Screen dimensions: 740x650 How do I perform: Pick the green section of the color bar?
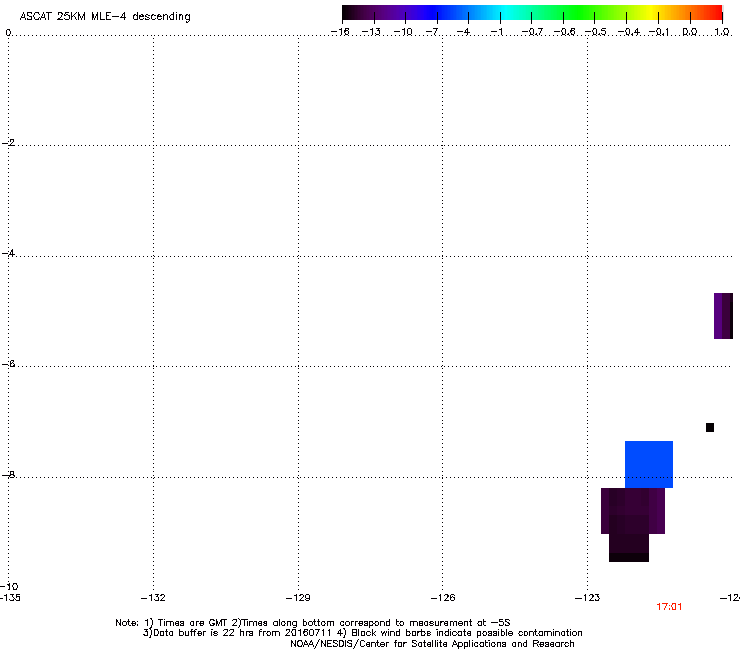(580, 13)
